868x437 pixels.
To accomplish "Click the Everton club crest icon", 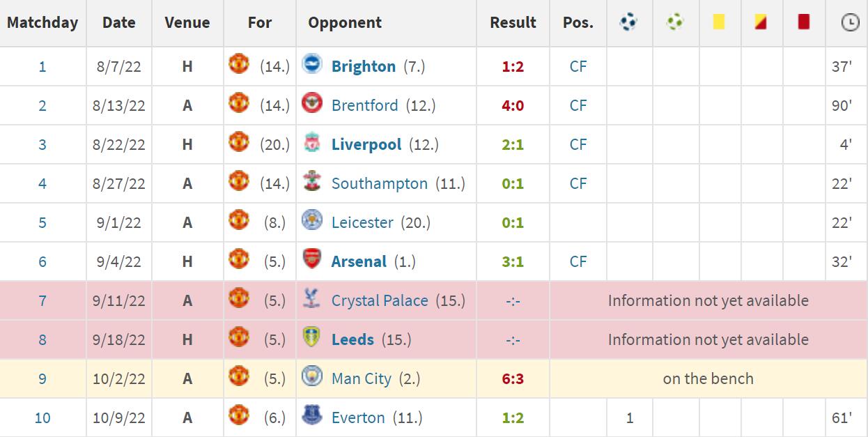I will click(311, 416).
